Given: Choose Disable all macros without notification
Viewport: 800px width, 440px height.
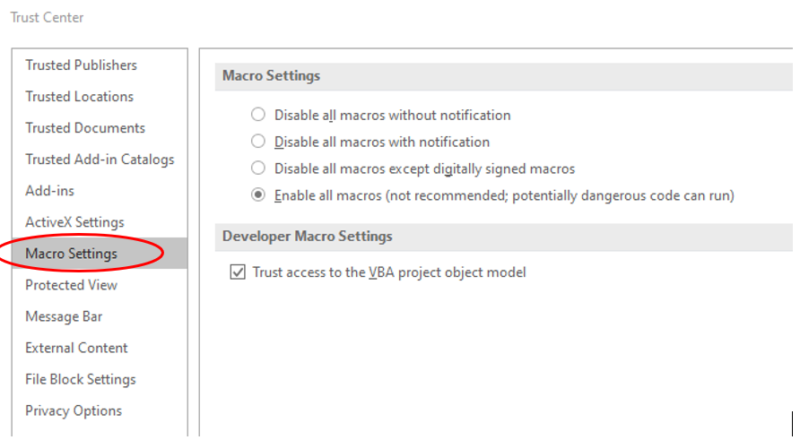Looking at the screenshot, I should pyautogui.click(x=259, y=115).
